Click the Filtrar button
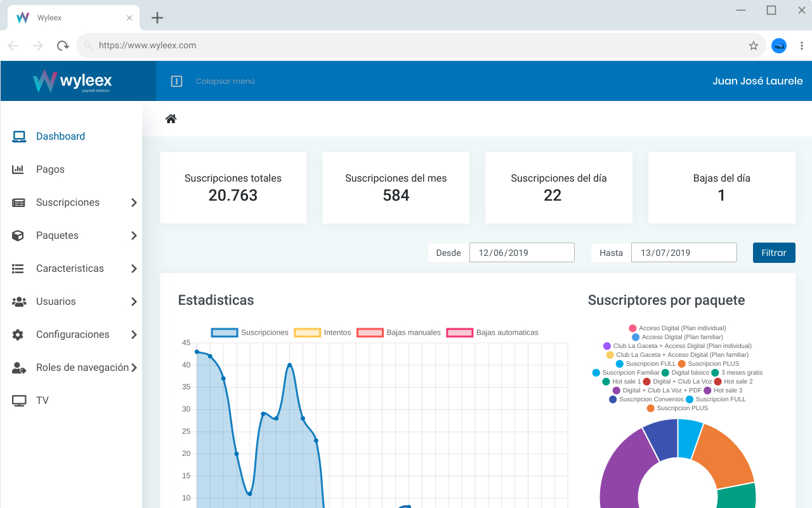This screenshot has width=812, height=508. pos(774,253)
